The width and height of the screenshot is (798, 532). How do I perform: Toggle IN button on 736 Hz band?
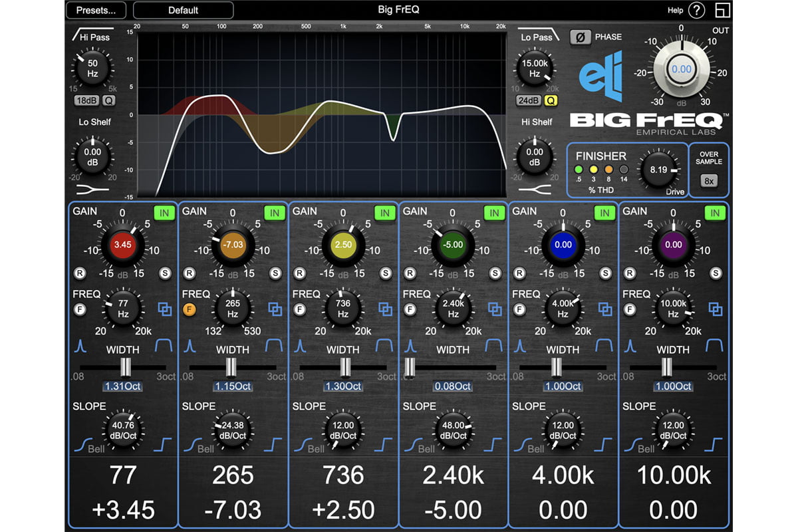pyautogui.click(x=384, y=213)
